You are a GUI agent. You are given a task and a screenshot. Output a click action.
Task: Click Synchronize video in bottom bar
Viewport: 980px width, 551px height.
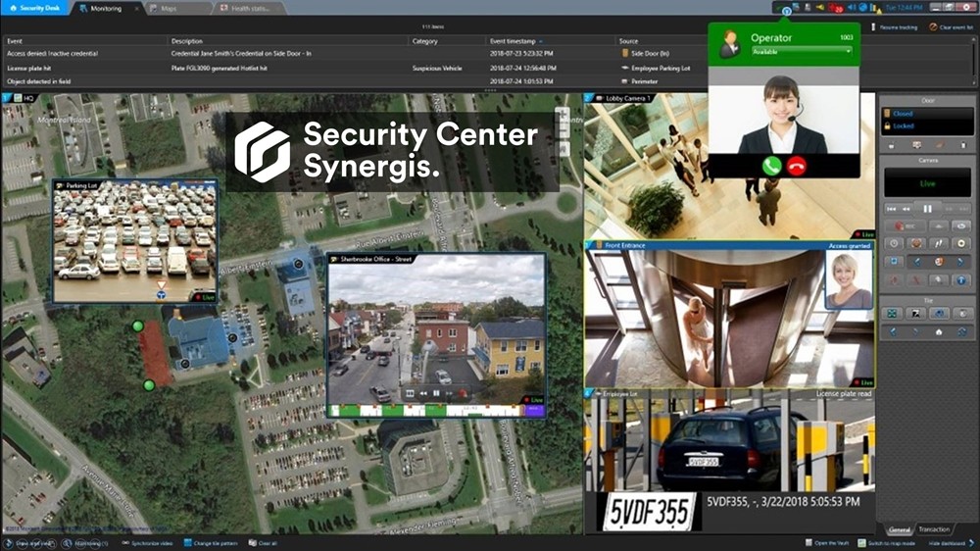click(x=148, y=543)
